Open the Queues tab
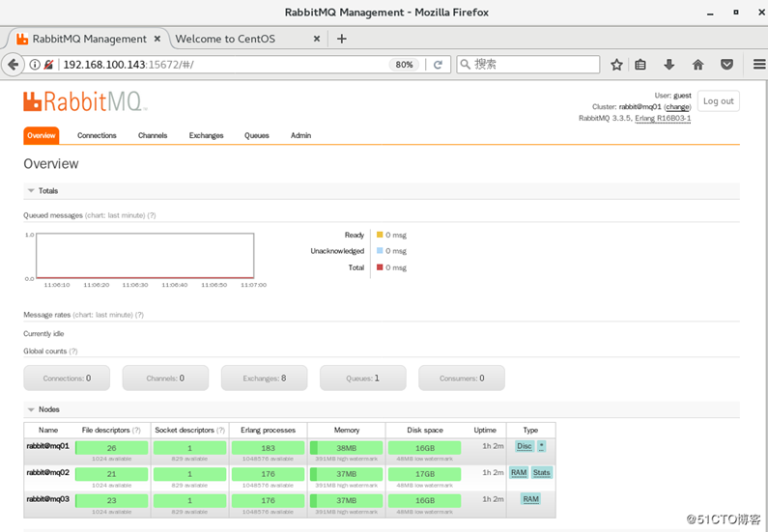Screen dimensions: 768x532 pyautogui.click(x=257, y=135)
